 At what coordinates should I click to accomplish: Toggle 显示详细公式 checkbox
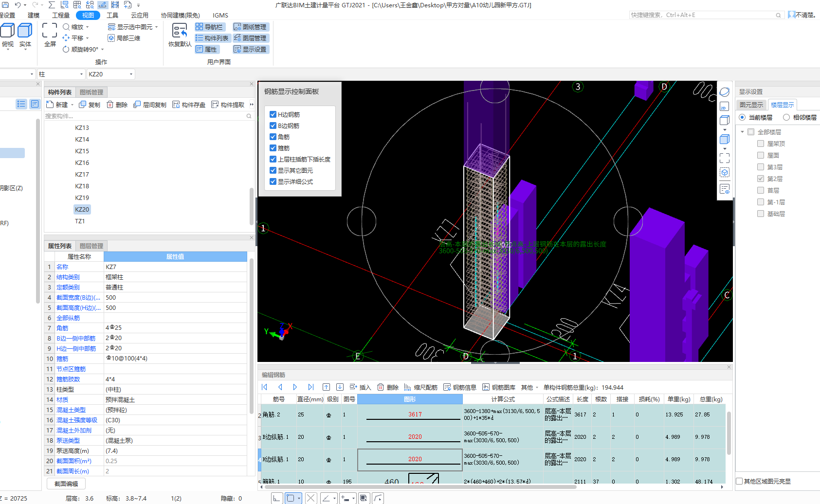[273, 181]
